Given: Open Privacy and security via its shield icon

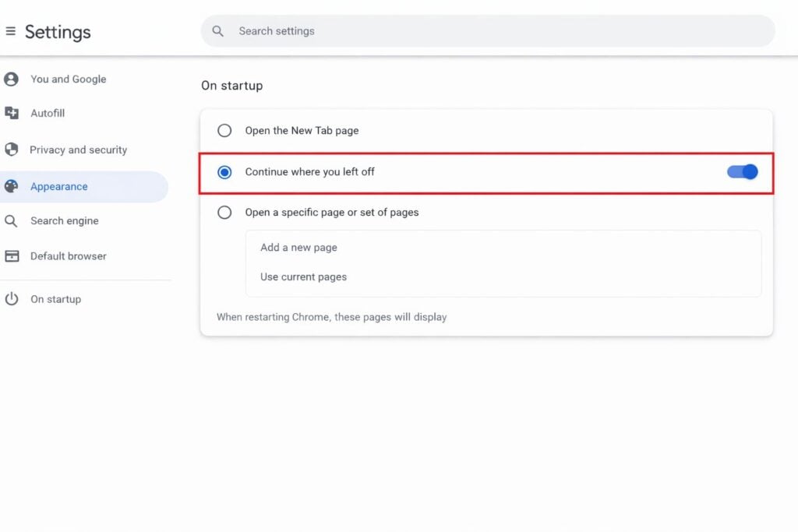Looking at the screenshot, I should coord(11,150).
